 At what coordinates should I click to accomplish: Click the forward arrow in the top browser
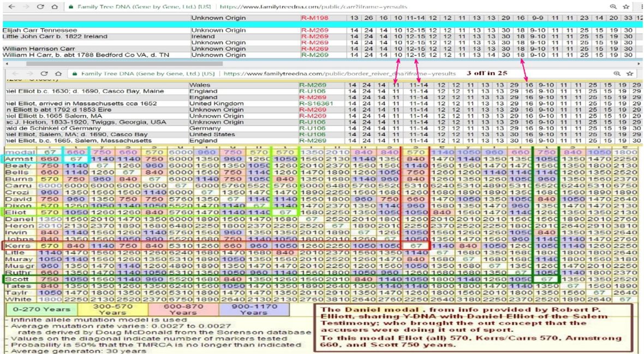[x=26, y=7]
